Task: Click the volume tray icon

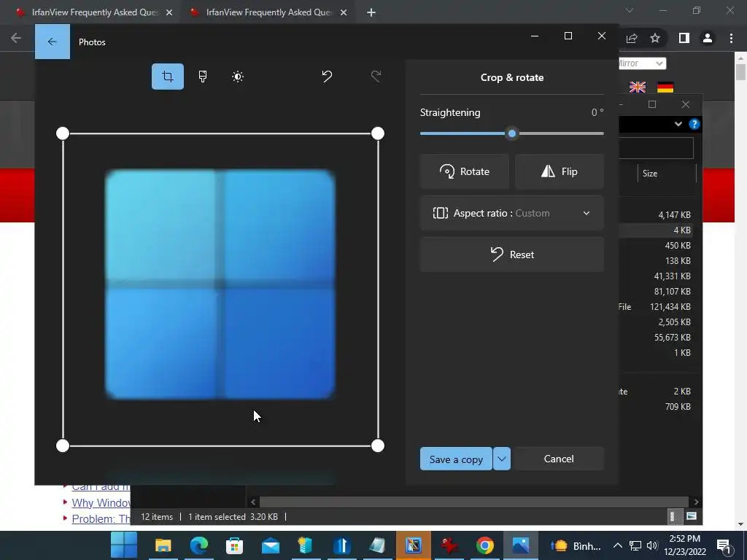Action: [x=652, y=545]
